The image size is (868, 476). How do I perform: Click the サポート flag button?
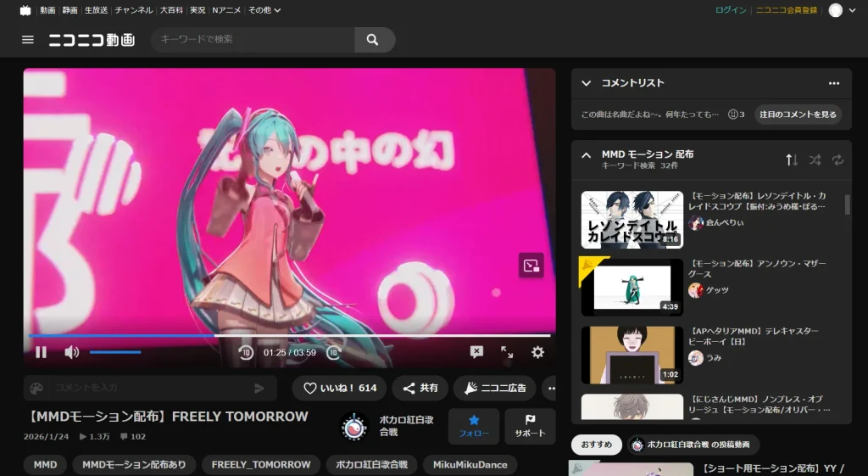point(530,426)
